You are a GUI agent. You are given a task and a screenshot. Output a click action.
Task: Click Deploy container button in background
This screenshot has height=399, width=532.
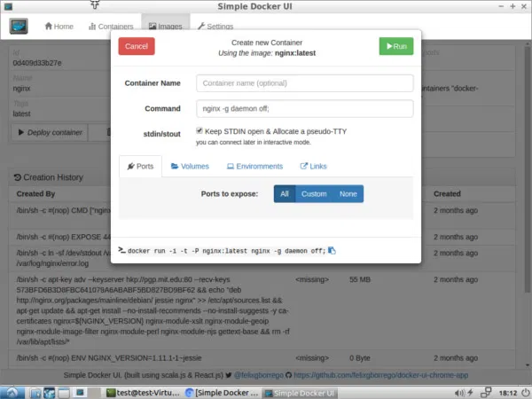[50, 132]
